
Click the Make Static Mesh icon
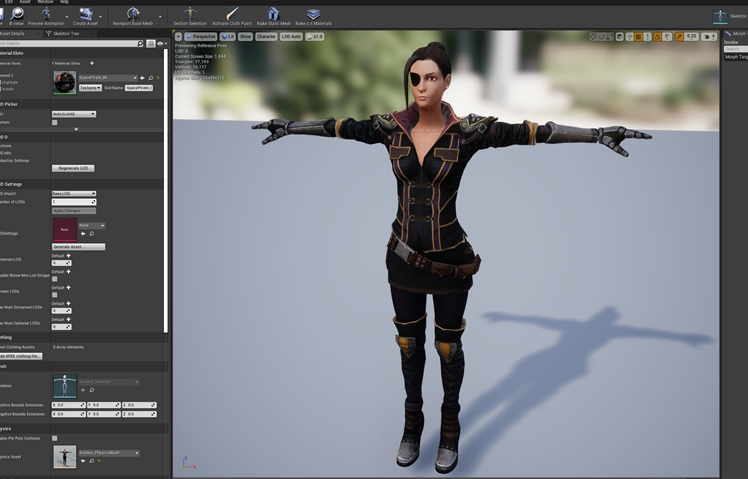273,15
